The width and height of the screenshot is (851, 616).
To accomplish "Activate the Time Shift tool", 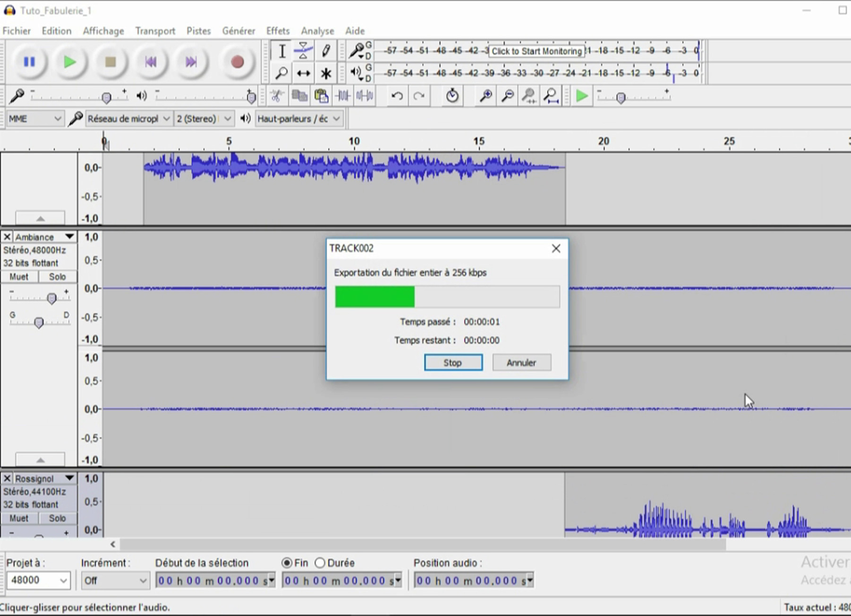I will point(304,73).
